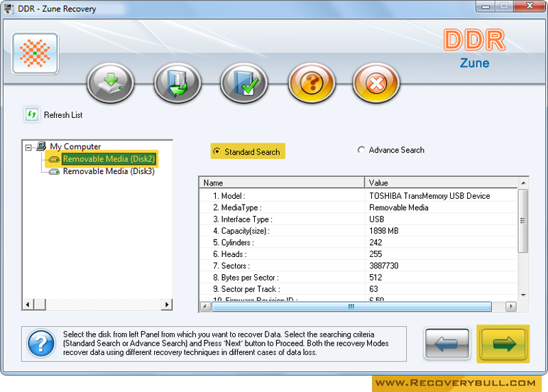This screenshot has height=392, width=548.
Task: Open help with the orange question icon
Action: (312, 83)
